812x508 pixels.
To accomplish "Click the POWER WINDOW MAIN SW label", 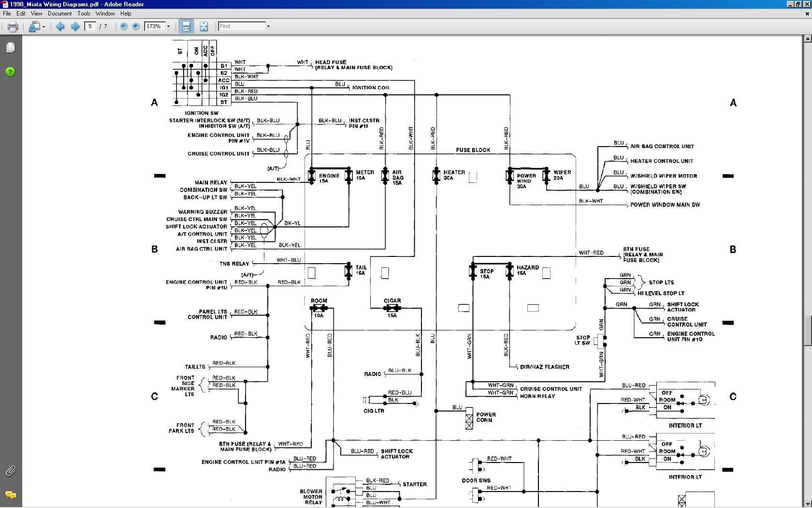I will [665, 205].
